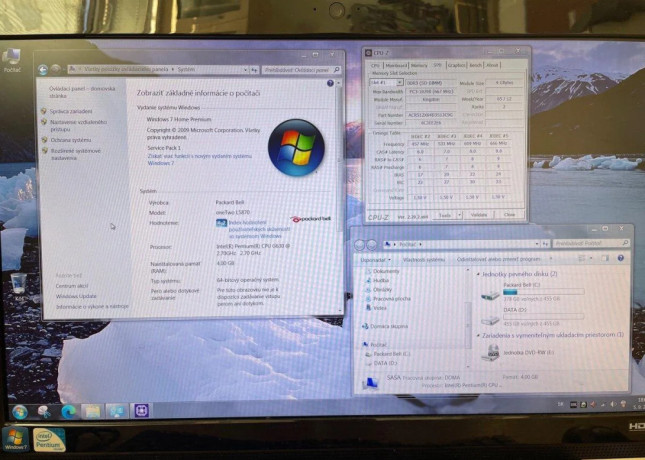
Task: Click the search magnifier in System window
Action: [x=336, y=70]
